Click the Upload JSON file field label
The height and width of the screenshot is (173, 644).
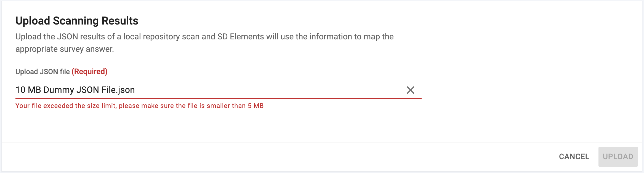click(x=42, y=72)
